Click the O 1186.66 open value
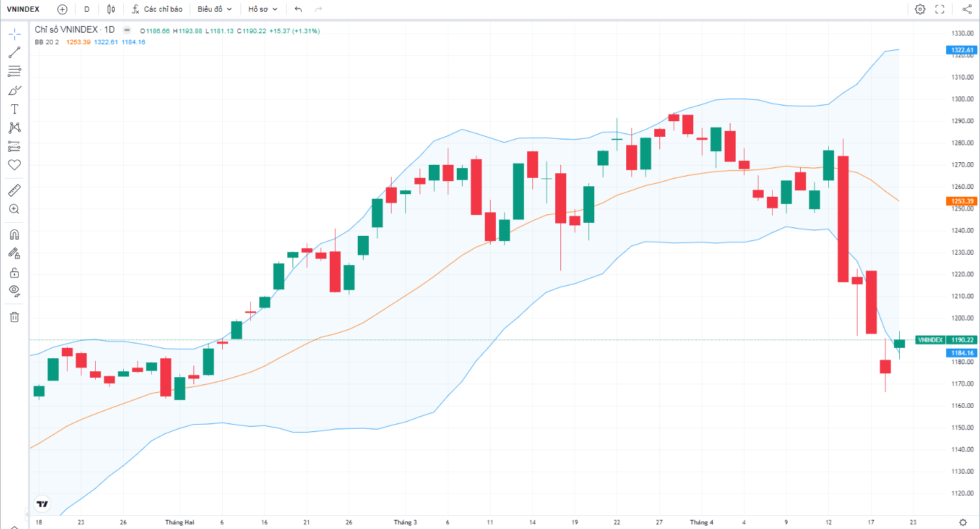This screenshot has height=529, width=980. point(155,31)
